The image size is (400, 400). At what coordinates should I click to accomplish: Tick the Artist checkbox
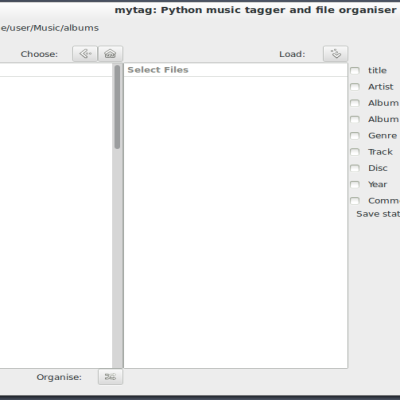[355, 87]
